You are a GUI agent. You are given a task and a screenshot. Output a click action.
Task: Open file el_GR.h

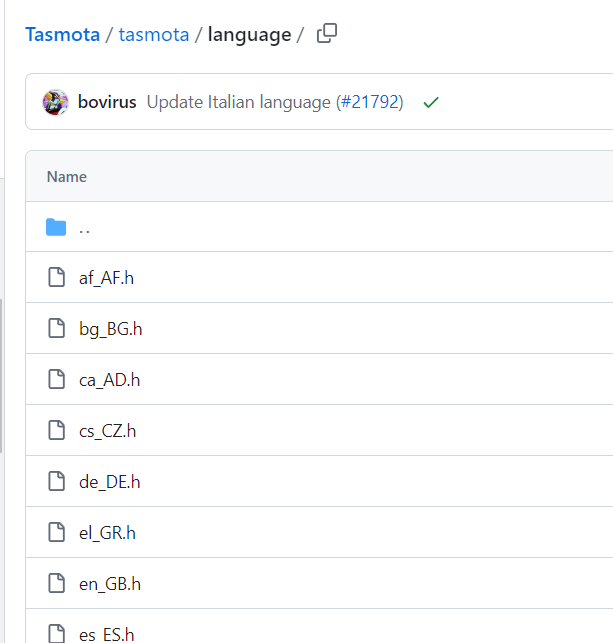tap(107, 533)
